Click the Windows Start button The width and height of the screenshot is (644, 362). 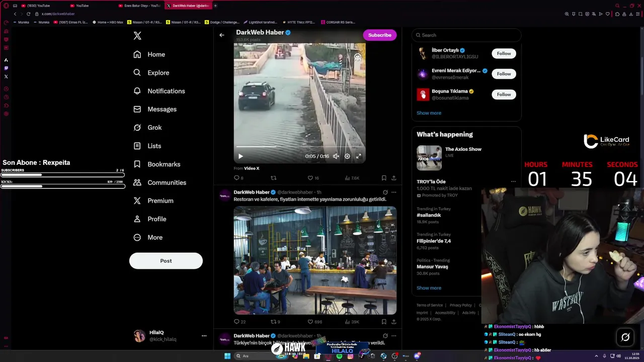coord(227,356)
